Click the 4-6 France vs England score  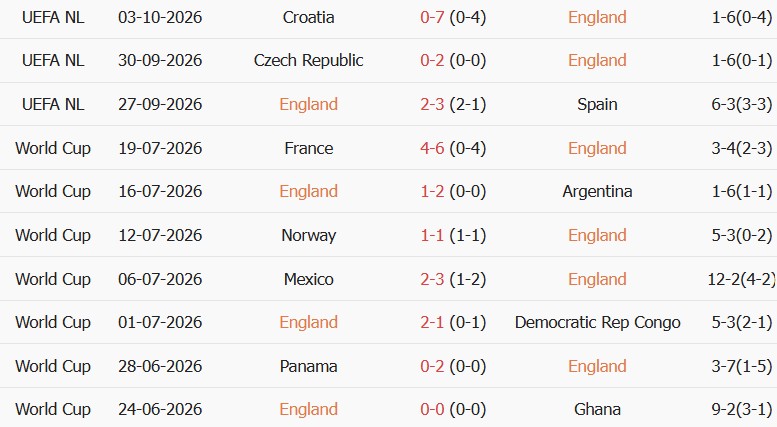[x=432, y=148]
